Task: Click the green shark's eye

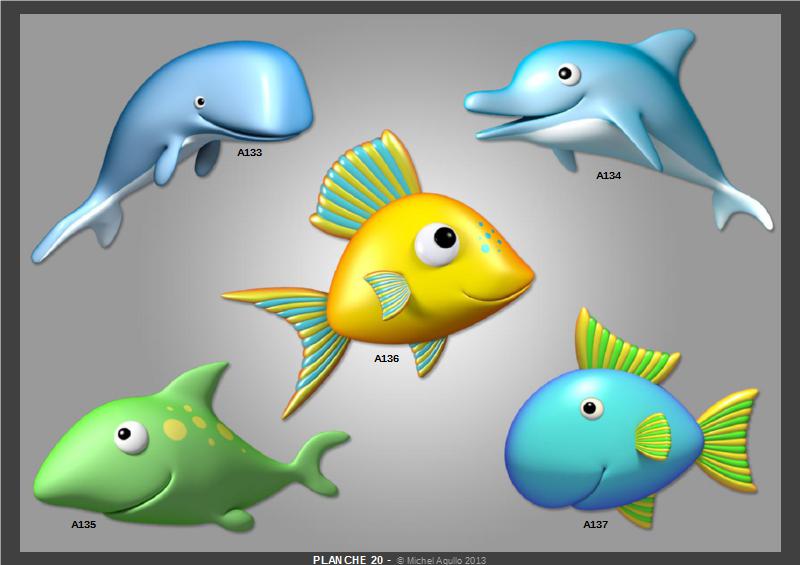Action: click(x=131, y=436)
